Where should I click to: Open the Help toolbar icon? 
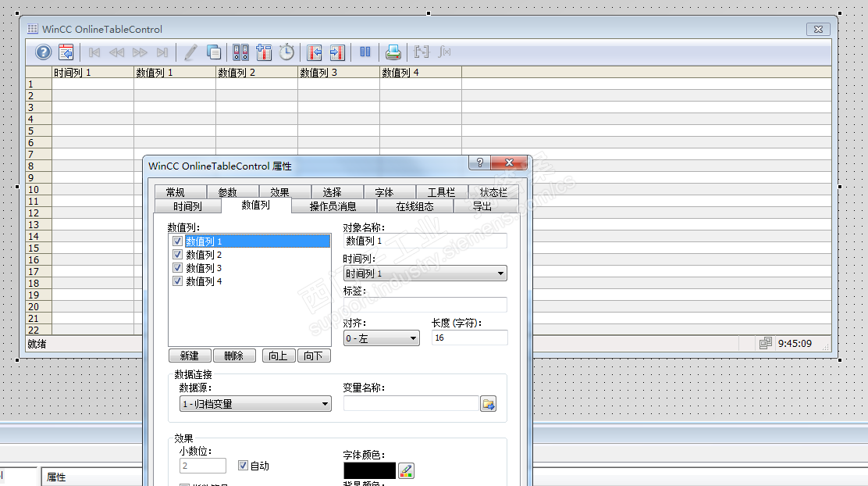(x=43, y=52)
